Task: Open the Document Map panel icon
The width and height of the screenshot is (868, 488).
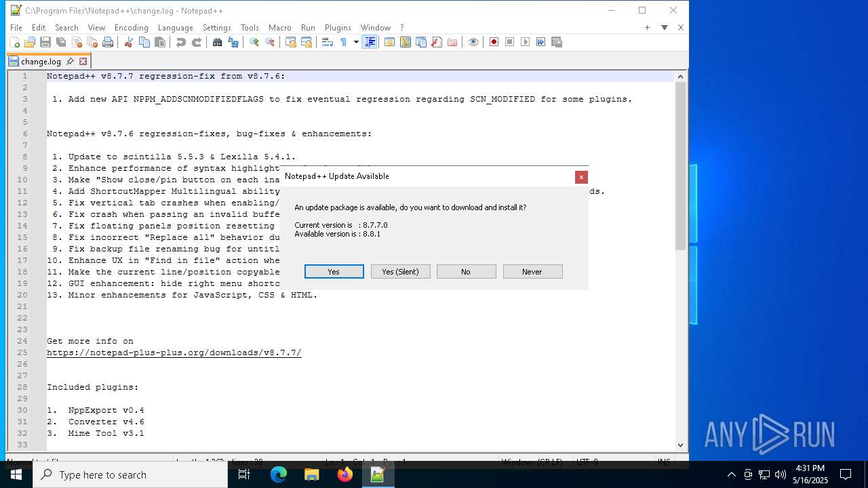Action: 406,42
